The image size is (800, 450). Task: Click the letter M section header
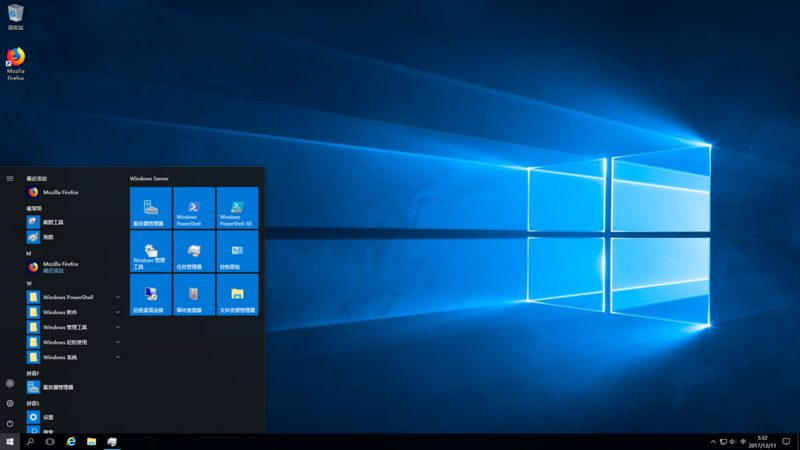[29, 254]
